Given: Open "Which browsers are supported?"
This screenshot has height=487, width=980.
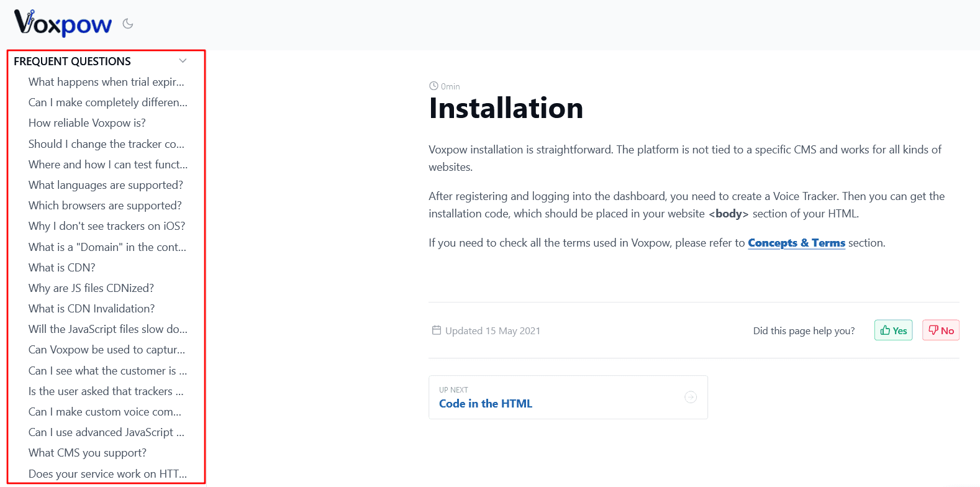Looking at the screenshot, I should coord(105,206).
